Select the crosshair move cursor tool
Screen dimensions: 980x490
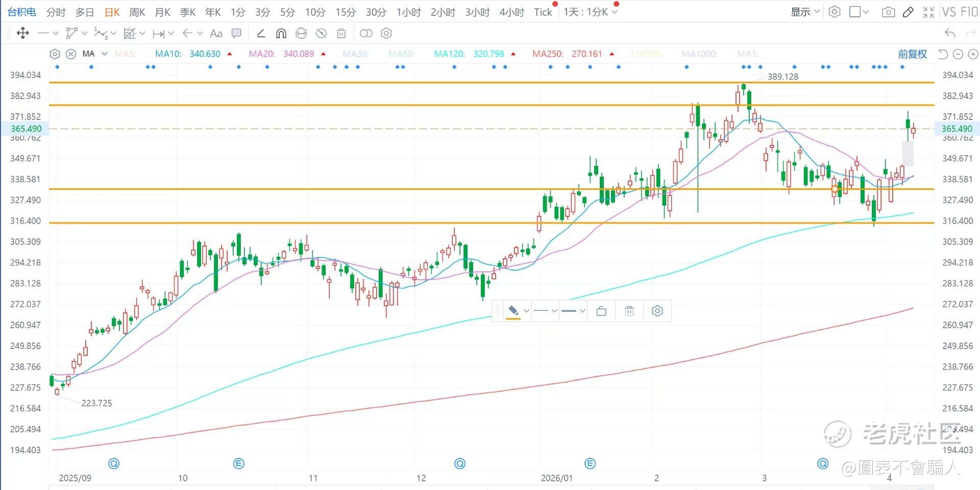pos(22,34)
